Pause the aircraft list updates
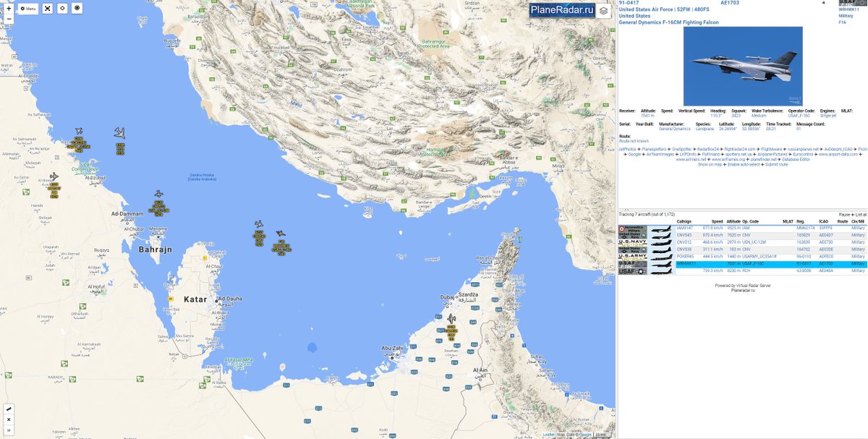The width and height of the screenshot is (868, 439). (x=844, y=214)
